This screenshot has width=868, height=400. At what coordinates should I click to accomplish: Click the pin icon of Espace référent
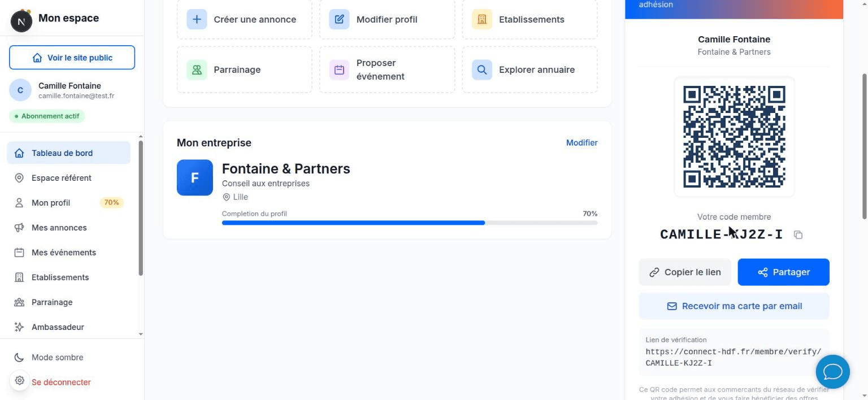(19, 178)
